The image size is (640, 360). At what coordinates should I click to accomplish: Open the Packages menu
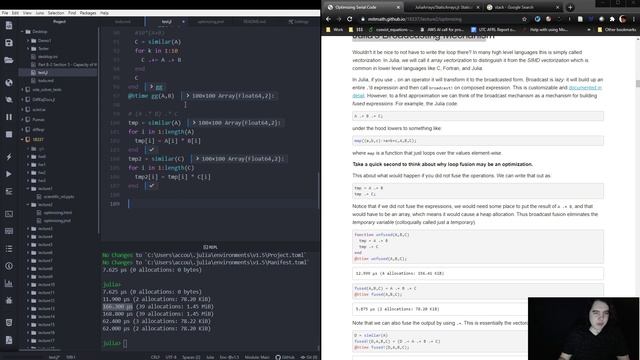click(x=88, y=13)
